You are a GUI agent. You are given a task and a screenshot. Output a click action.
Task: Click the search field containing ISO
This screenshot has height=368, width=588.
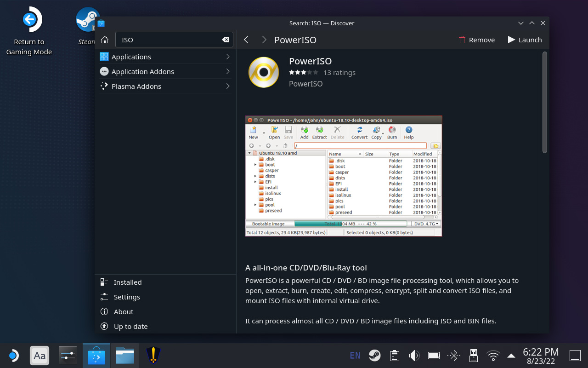coord(174,40)
